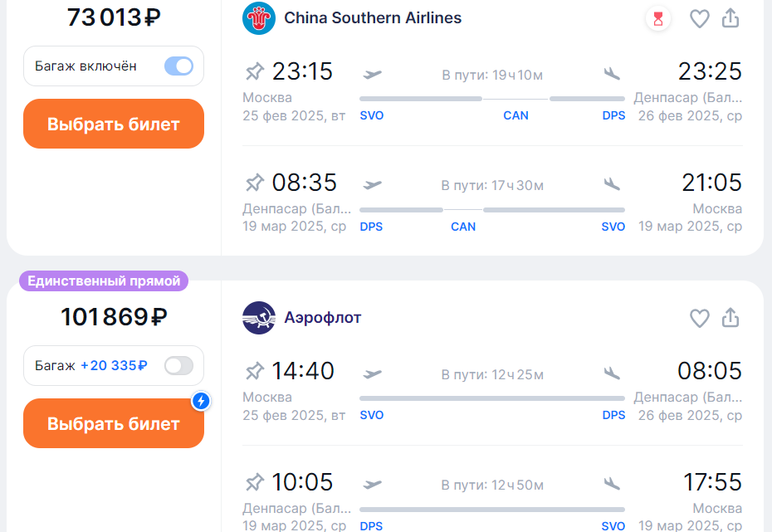Pin the 08:35 Denpasar return flight
The height and width of the screenshot is (532, 772).
[x=255, y=183]
